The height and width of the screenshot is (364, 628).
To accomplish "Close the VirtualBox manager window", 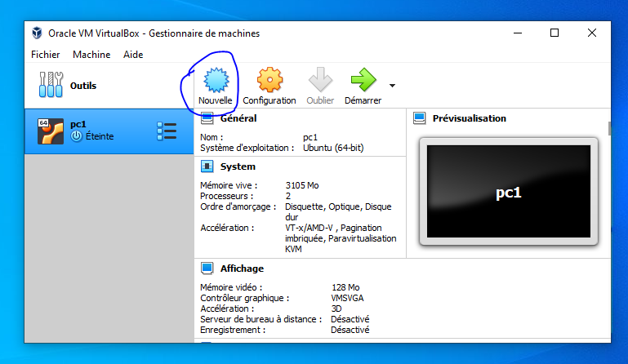I will [x=592, y=33].
